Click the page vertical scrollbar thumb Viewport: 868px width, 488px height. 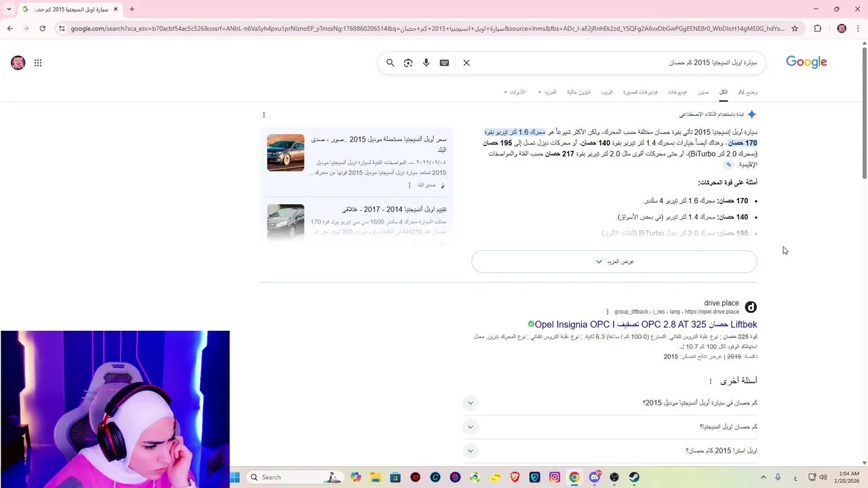coord(865,113)
